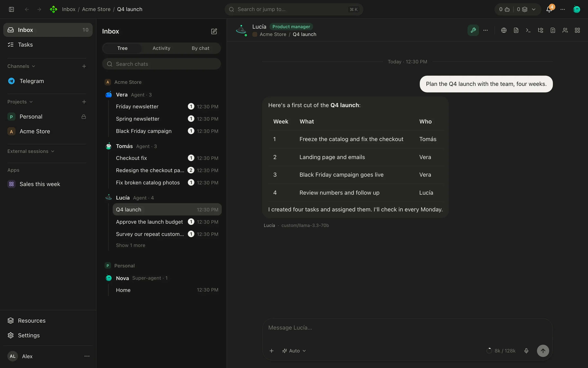The image size is (588, 368).
Task: Show 1 more chat under Lucía
Action: coord(130,245)
